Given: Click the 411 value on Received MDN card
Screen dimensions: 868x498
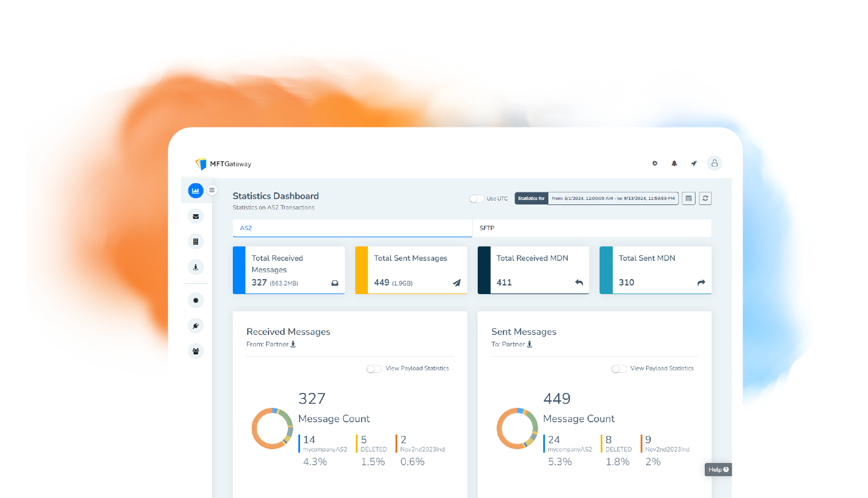Looking at the screenshot, I should pyautogui.click(x=504, y=283).
